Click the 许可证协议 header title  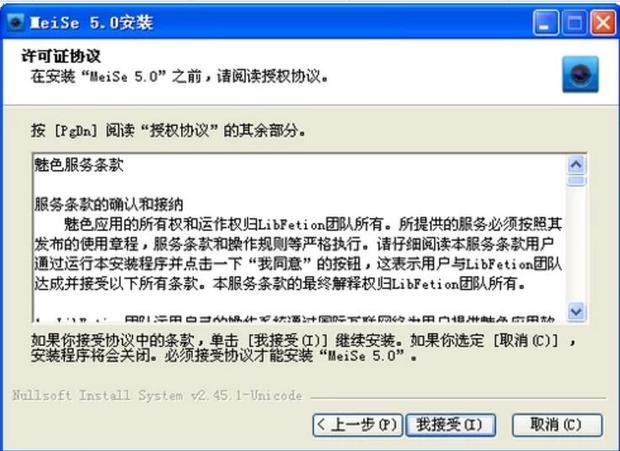tap(60, 56)
